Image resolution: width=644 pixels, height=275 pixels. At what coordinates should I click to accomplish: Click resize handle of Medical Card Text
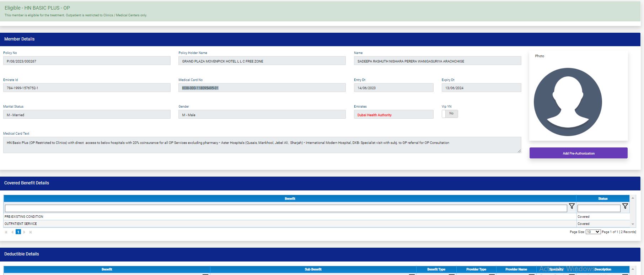[x=519, y=151]
